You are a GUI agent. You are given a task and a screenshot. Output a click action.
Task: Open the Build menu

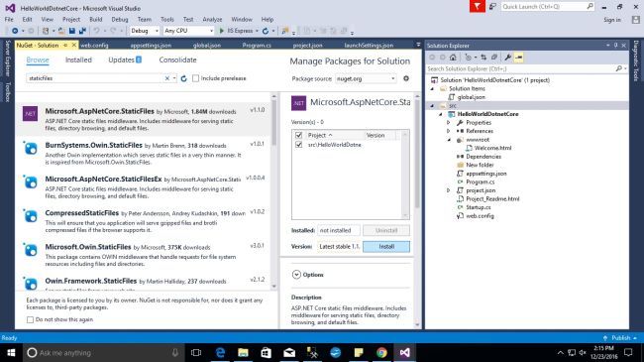(x=96, y=19)
